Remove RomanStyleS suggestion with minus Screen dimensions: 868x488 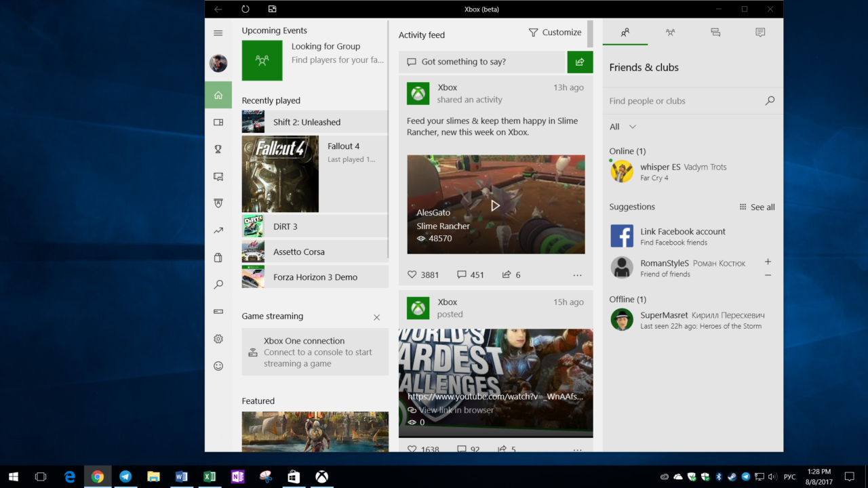point(768,274)
